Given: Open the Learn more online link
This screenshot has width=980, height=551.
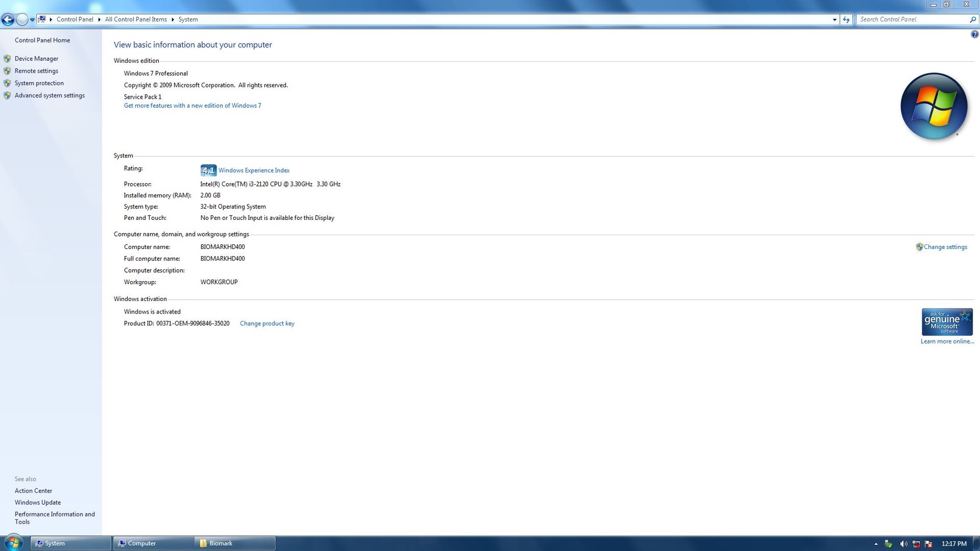Looking at the screenshot, I should [x=947, y=341].
